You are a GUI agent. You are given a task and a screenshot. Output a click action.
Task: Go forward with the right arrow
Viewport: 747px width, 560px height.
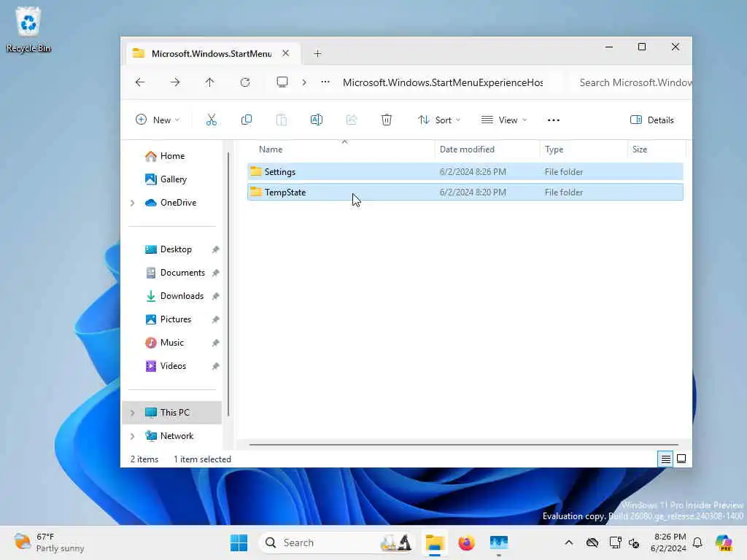[x=175, y=82]
